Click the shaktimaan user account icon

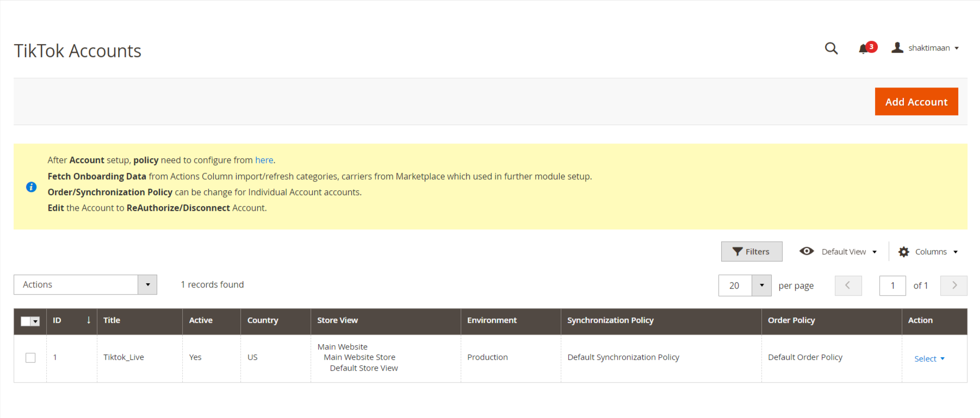pyautogui.click(x=897, y=48)
